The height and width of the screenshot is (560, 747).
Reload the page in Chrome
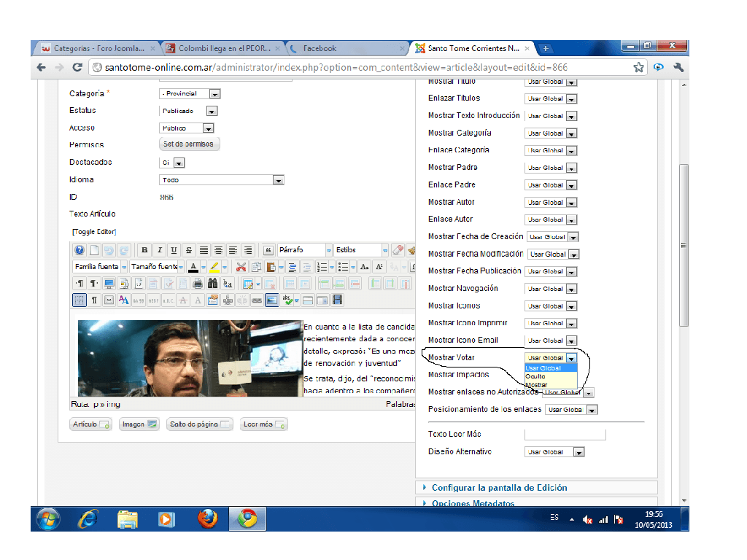coord(77,68)
